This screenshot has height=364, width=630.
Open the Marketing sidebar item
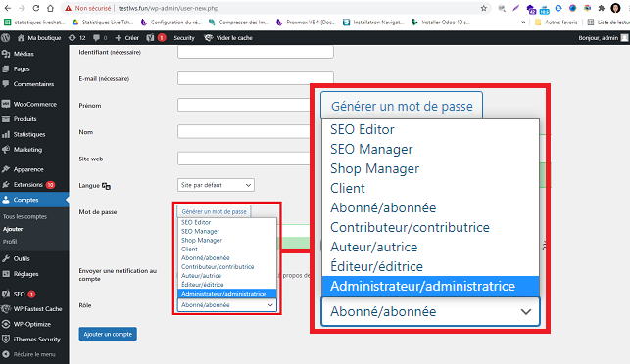click(27, 150)
